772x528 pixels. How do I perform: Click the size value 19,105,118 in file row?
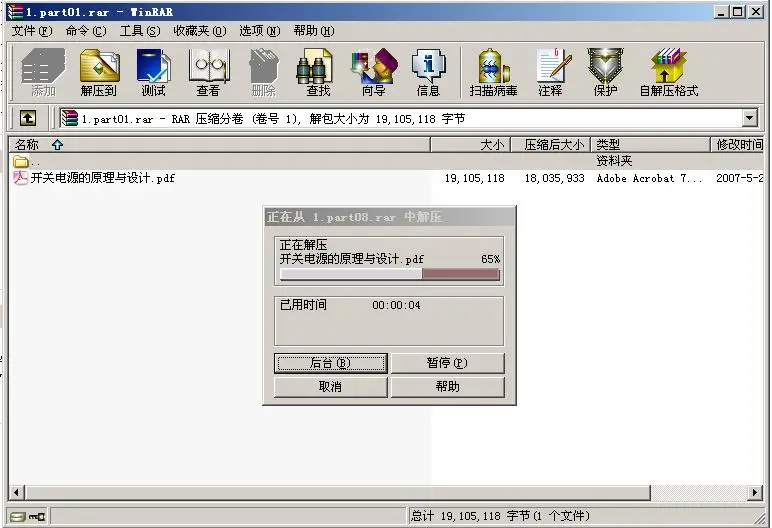pos(474,178)
